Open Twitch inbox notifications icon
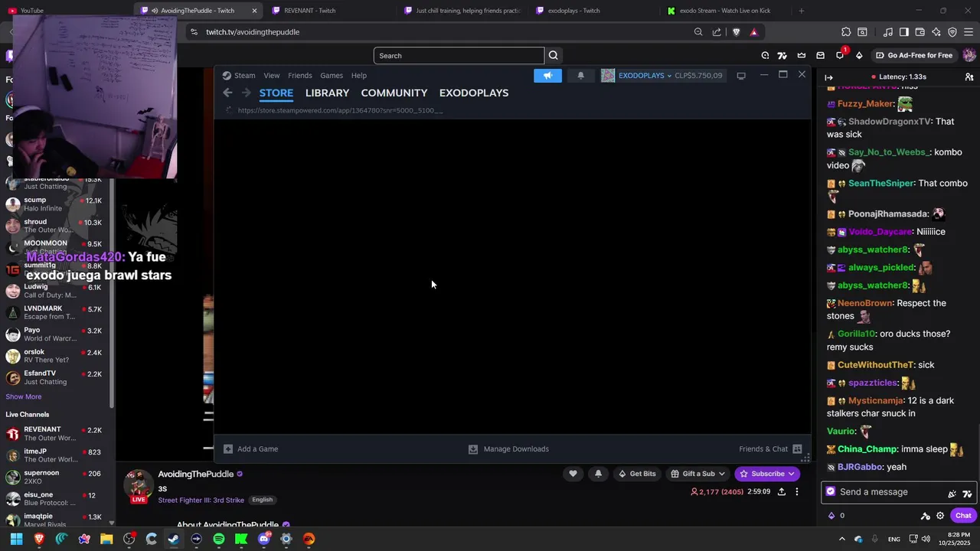This screenshot has height=551, width=980. point(821,55)
